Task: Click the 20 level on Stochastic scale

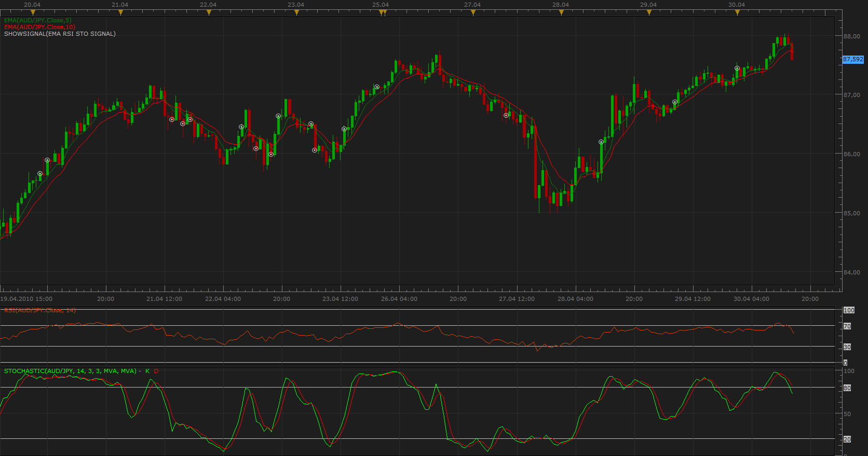Action: point(847,439)
